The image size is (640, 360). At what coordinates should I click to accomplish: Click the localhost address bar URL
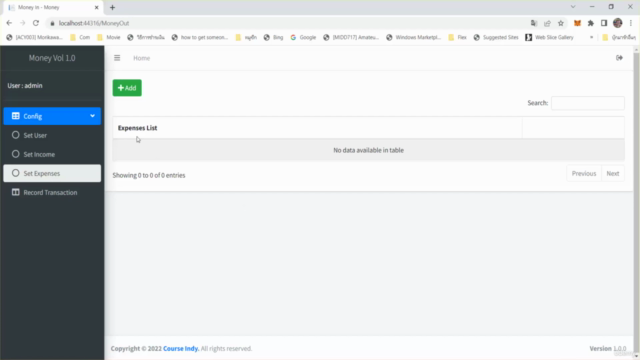tap(94, 23)
